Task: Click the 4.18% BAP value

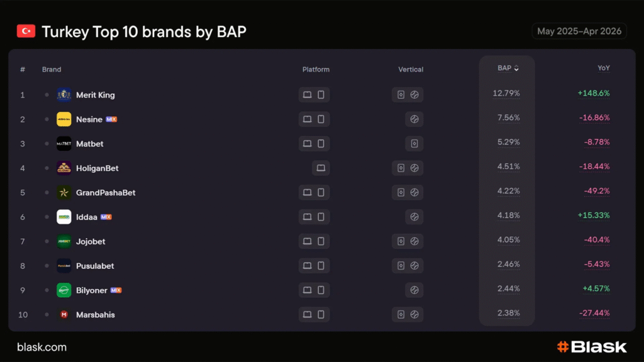Action: [508, 216]
